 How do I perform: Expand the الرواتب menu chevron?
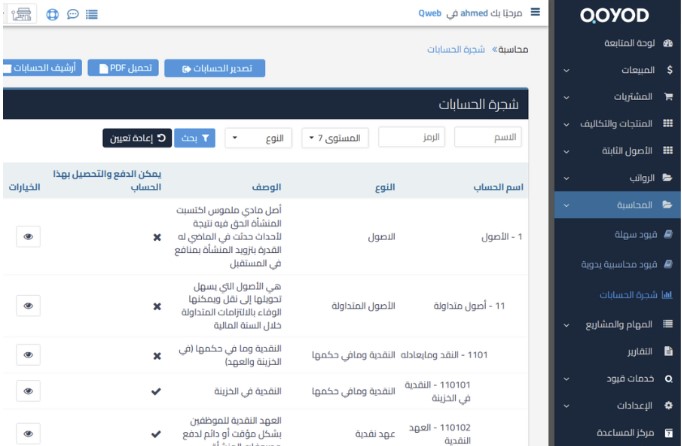pos(566,178)
